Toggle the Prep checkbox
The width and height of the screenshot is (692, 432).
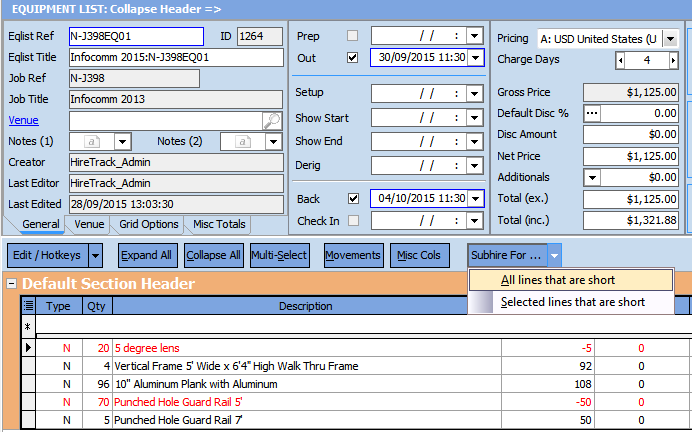(x=351, y=37)
